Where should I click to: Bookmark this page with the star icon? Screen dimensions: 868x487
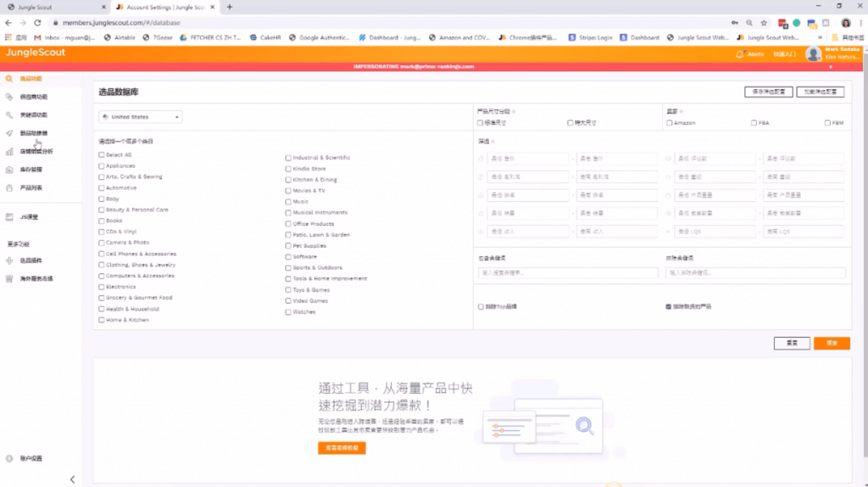pos(764,23)
